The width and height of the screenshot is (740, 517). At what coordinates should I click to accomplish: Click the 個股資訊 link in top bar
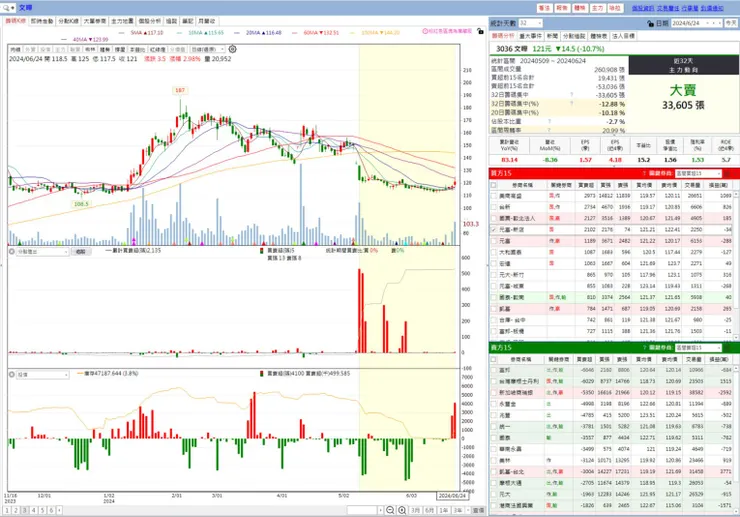click(643, 8)
